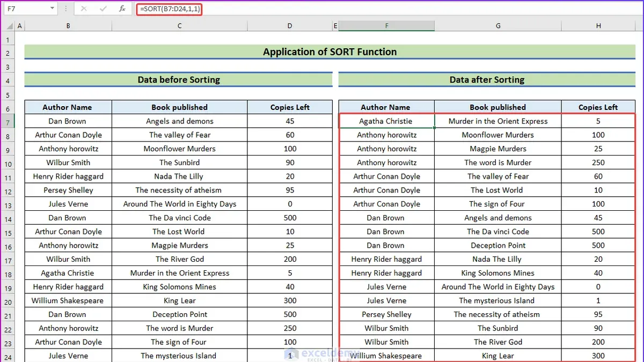Click cell H10 with value 250

pyautogui.click(x=598, y=162)
